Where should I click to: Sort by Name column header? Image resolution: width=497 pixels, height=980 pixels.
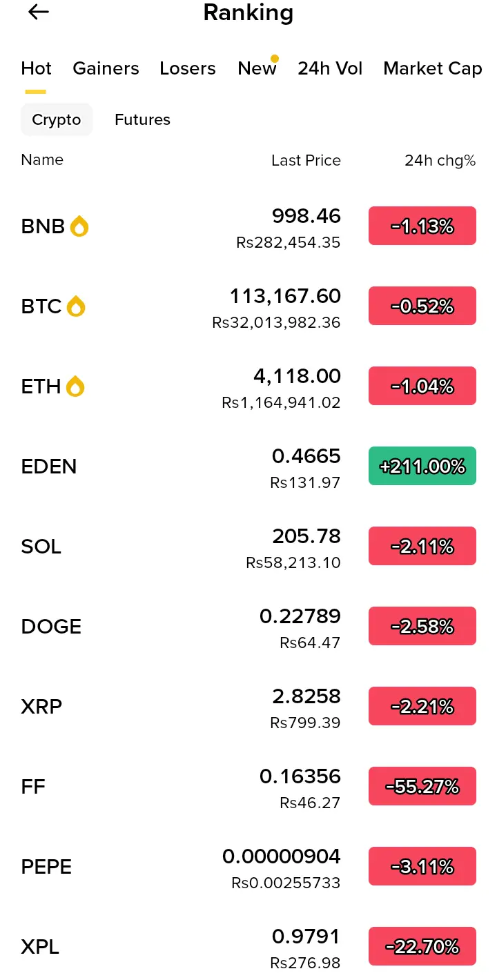coord(42,159)
